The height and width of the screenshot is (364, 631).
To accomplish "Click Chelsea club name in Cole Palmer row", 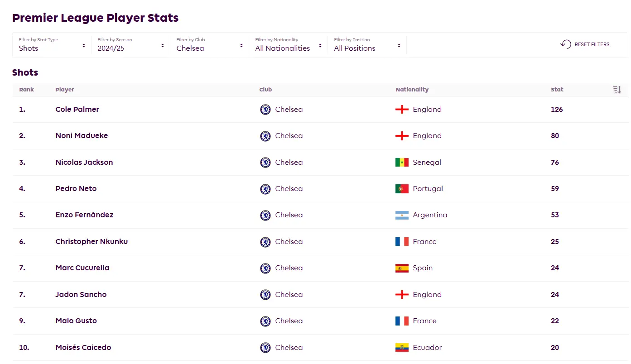I will [289, 110].
